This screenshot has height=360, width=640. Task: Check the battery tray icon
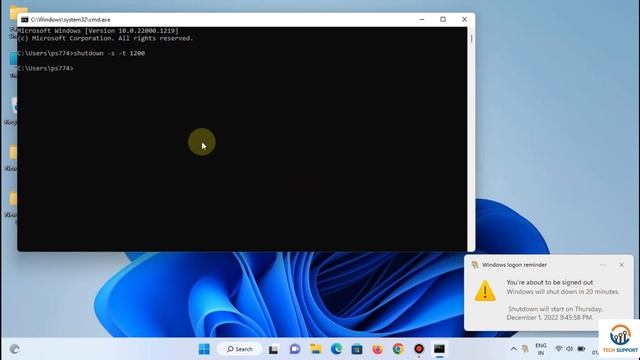pyautogui.click(x=581, y=349)
